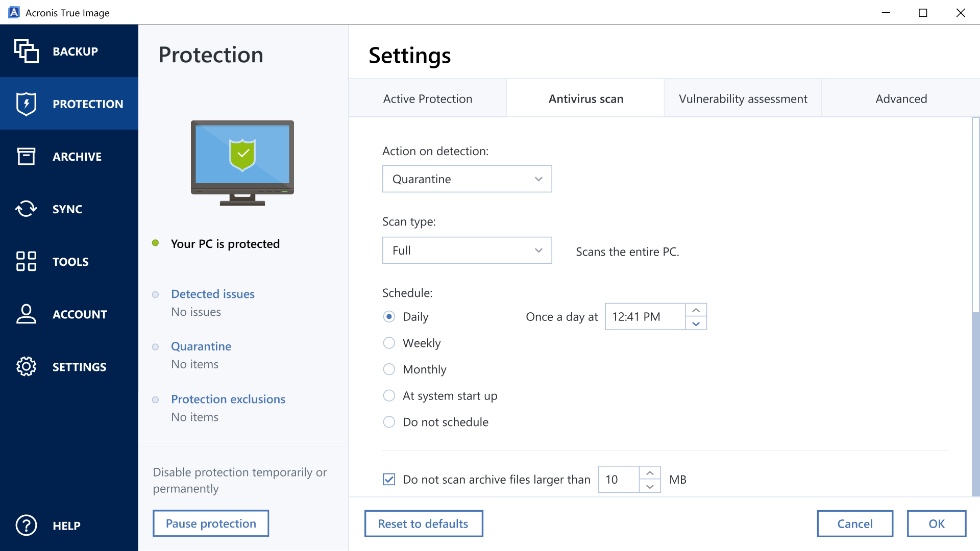Uncheck 'Do not scan archive files larger than'
The width and height of the screenshot is (980, 551).
tap(389, 480)
